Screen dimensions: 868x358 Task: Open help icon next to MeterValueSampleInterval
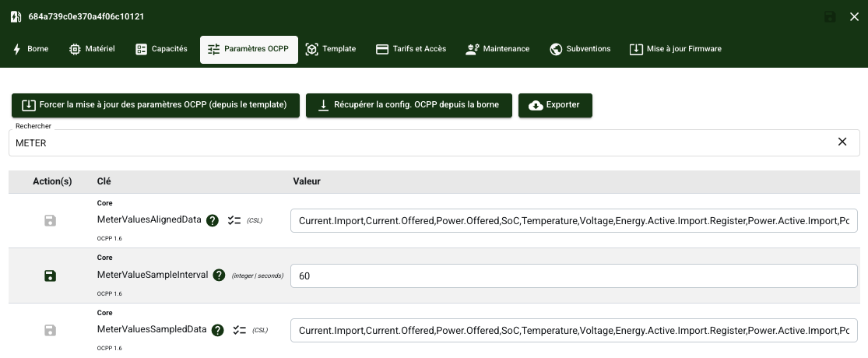point(219,275)
